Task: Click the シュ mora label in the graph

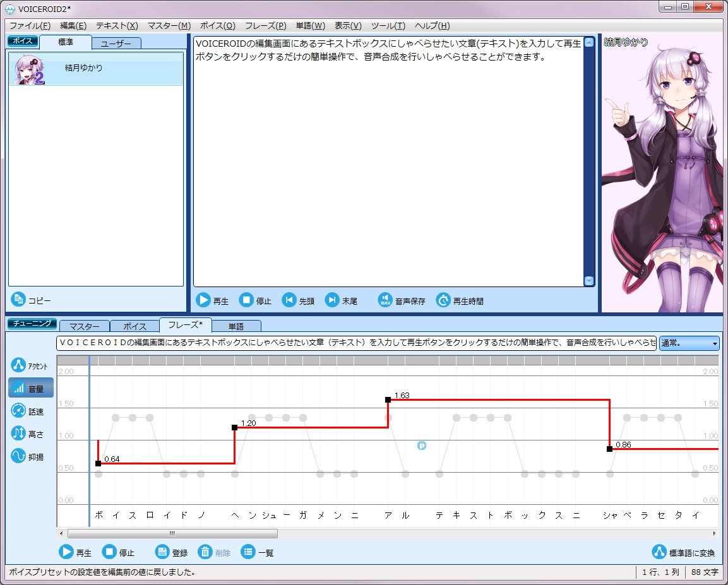Action: pos(269,515)
